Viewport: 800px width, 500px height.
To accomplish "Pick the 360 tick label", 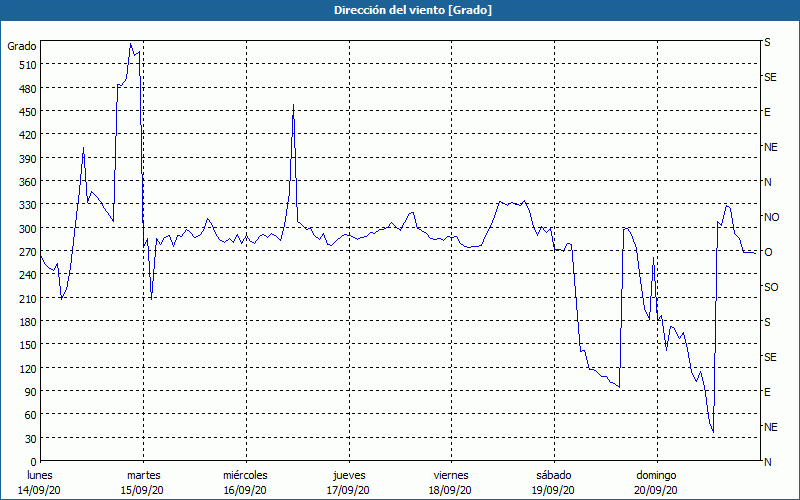I will pyautogui.click(x=28, y=182).
